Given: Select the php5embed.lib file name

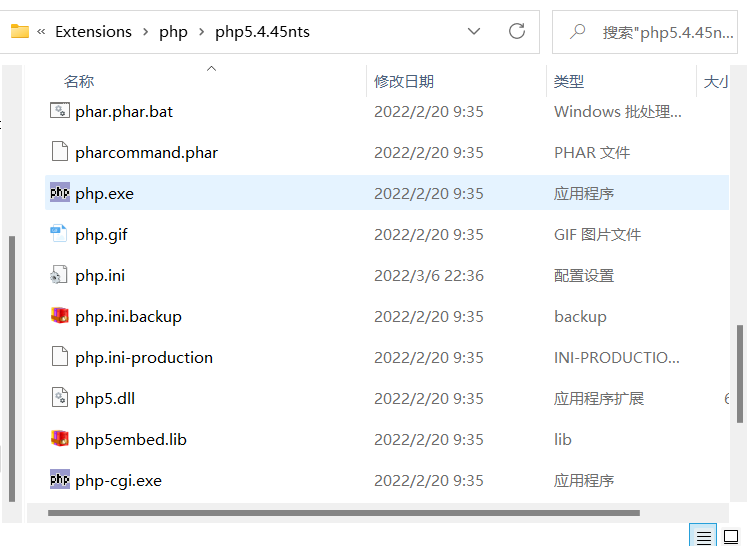Looking at the screenshot, I should click(x=131, y=439).
